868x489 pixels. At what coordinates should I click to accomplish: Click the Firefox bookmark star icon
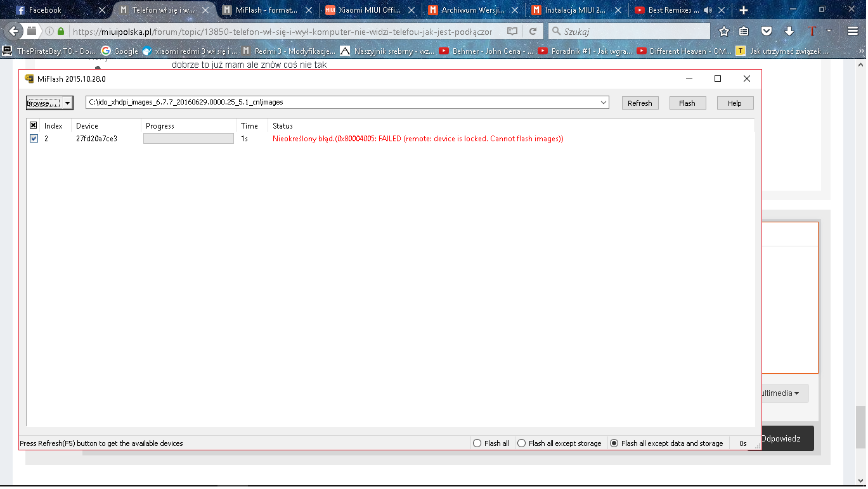point(724,31)
